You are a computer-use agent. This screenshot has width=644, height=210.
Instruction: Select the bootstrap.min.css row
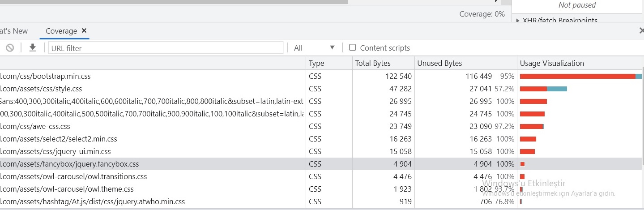[x=322, y=76]
